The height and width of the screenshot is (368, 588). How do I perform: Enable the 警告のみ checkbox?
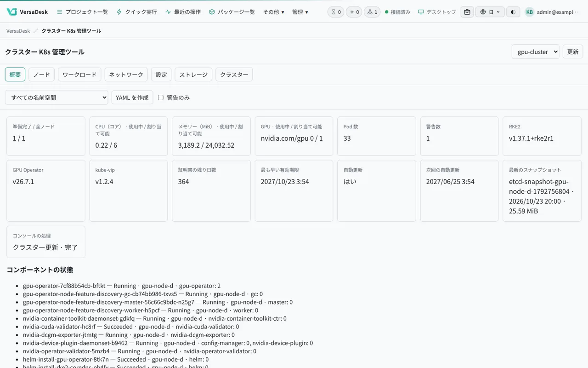tap(161, 98)
